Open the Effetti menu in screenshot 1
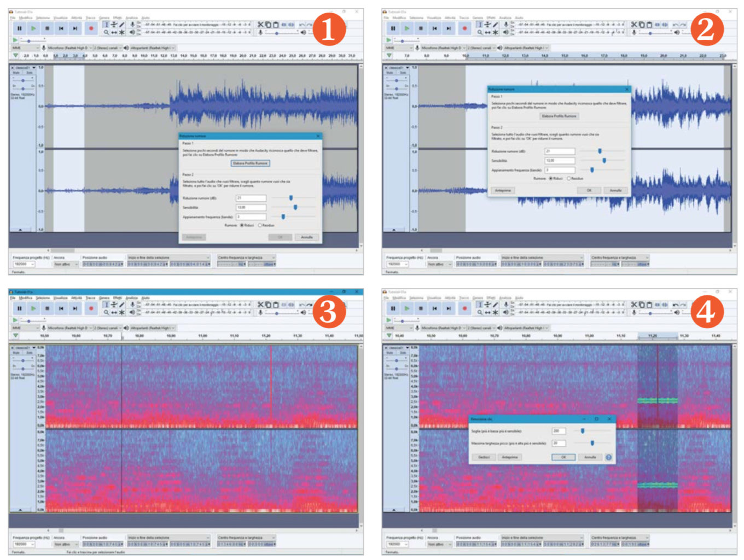The image size is (744, 560). (x=118, y=17)
